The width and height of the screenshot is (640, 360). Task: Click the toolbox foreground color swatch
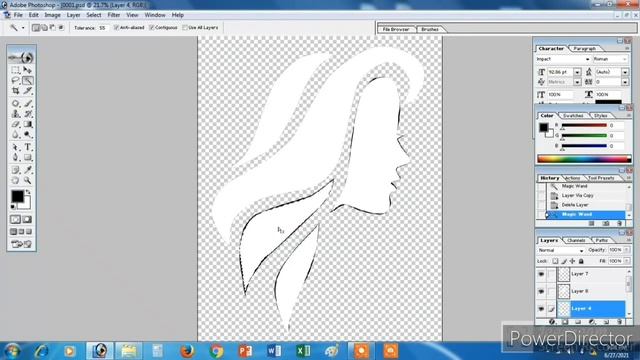pyautogui.click(x=17, y=196)
